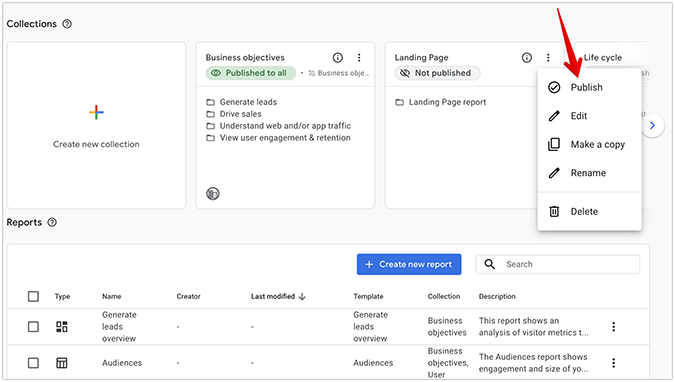Click the Landing Page card title
Screen dimensions: 675x382
pos(421,58)
